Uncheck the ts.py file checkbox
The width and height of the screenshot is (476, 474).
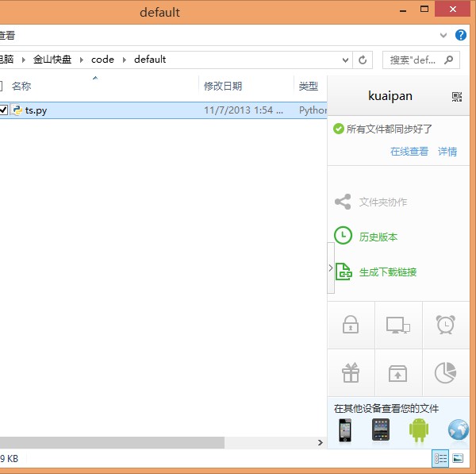pyautogui.click(x=3, y=110)
